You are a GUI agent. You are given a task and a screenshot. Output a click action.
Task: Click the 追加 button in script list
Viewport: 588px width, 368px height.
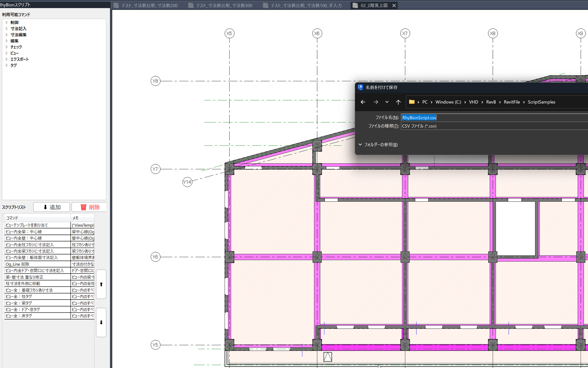click(51, 207)
